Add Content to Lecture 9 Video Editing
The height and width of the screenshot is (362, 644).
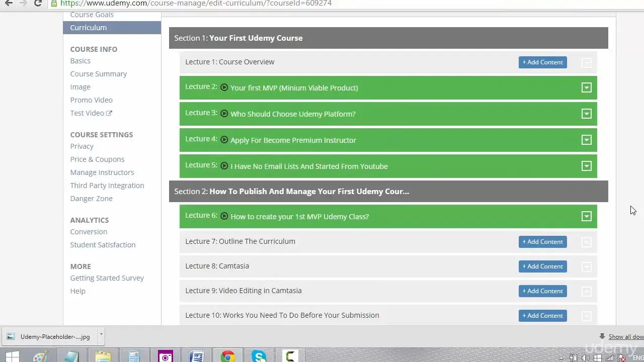click(542, 291)
